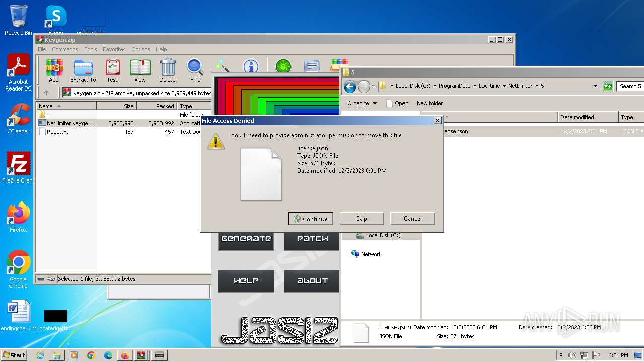Viewport: 644px width, 362px height.
Task: Click the Extract To icon in WinRAR
Action: [x=83, y=70]
